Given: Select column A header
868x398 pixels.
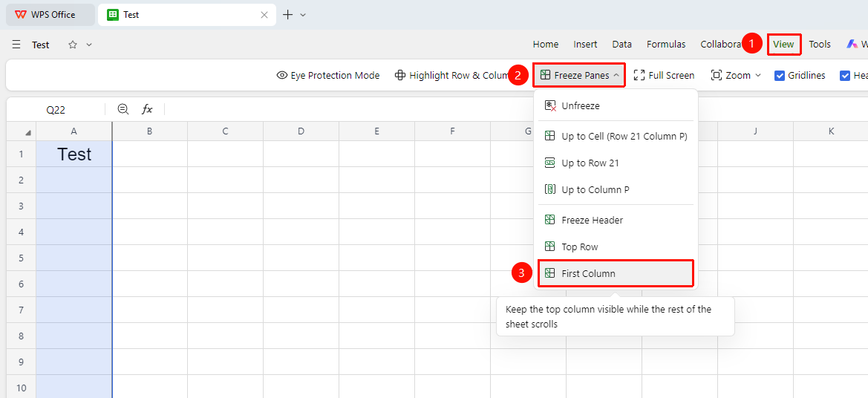Looking at the screenshot, I should pos(74,131).
